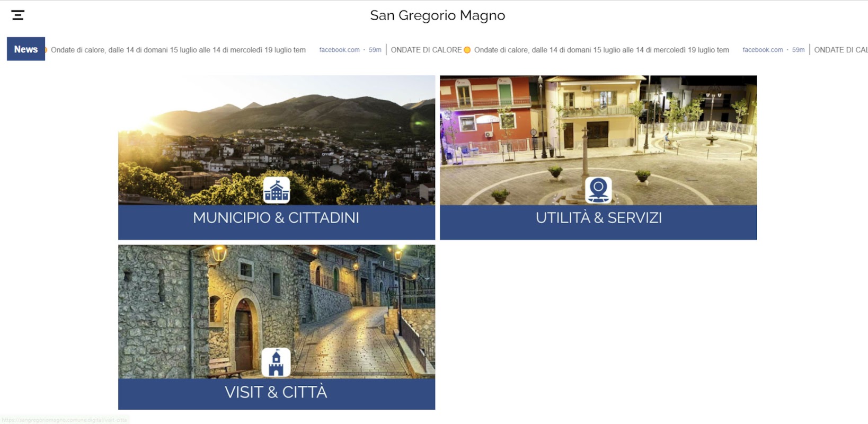Open the first heat wave news text

pos(178,50)
